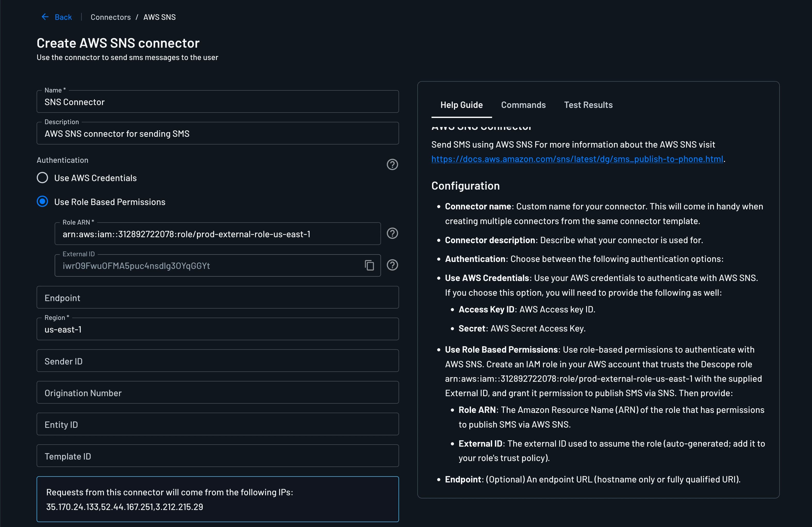Viewport: 812px width, 527px height.
Task: Click the Endpoint help bullet
Action: (x=593, y=480)
